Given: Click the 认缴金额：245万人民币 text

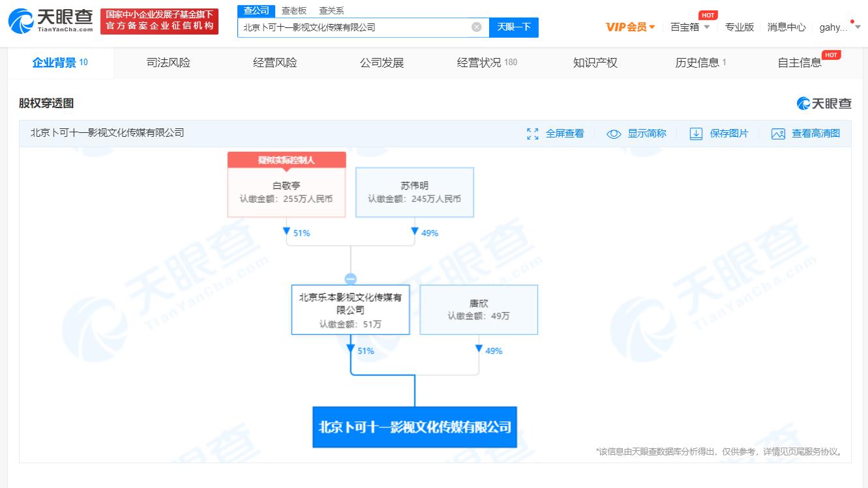Looking at the screenshot, I should click(414, 199).
